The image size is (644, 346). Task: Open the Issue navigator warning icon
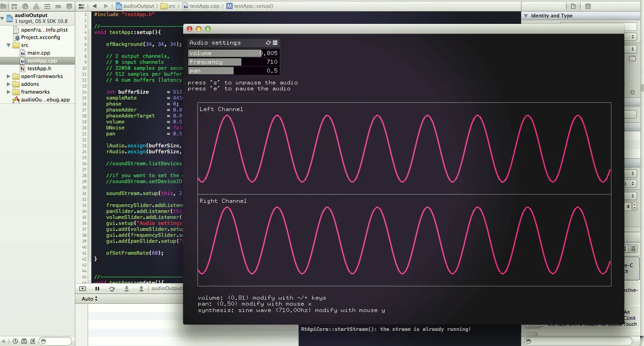click(36, 6)
